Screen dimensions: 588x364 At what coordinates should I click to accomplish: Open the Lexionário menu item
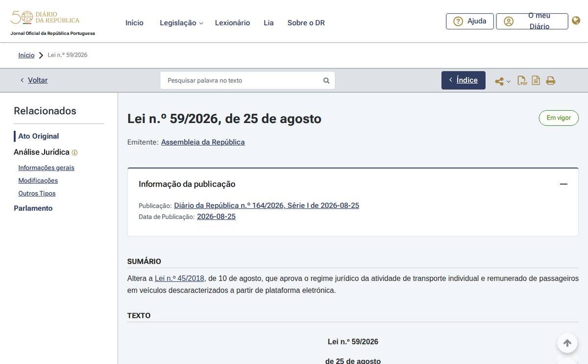tap(232, 23)
